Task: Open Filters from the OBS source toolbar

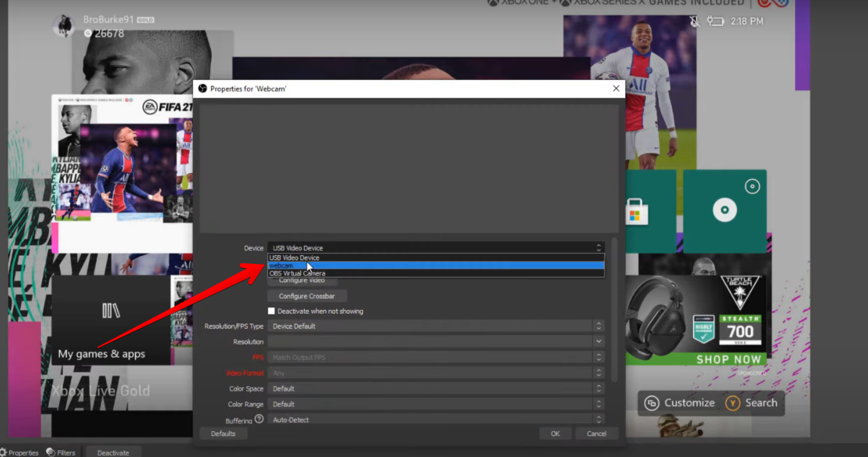Action: [61, 453]
